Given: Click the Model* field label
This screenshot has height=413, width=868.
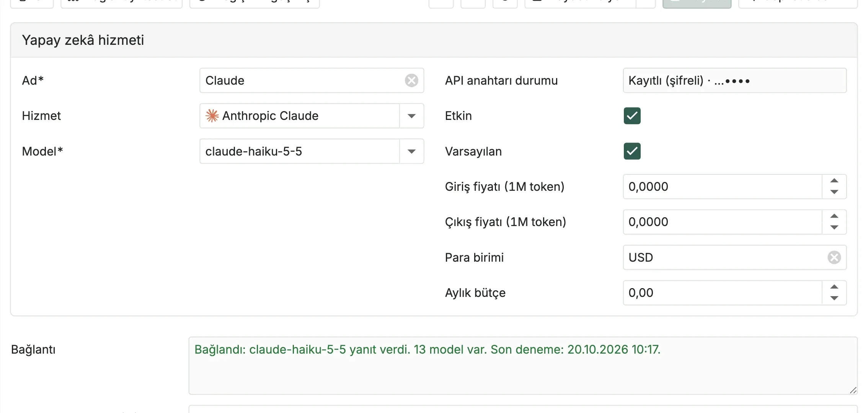Looking at the screenshot, I should pyautogui.click(x=42, y=151).
